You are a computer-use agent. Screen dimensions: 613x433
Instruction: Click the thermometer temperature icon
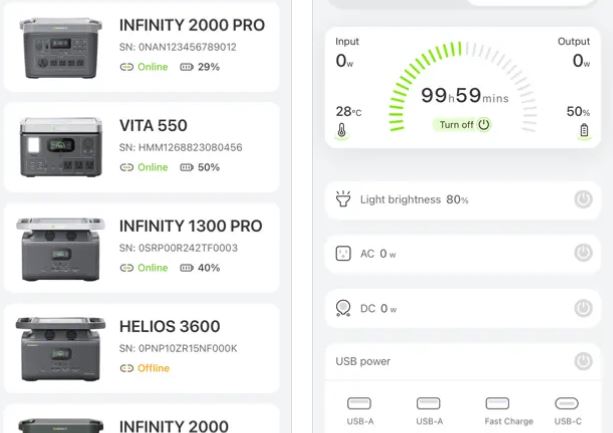(x=343, y=130)
